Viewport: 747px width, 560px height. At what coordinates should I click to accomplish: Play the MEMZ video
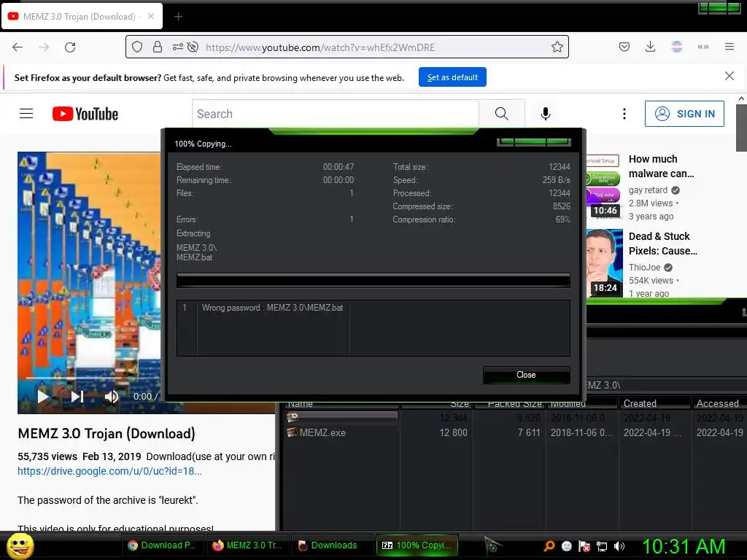[43, 396]
